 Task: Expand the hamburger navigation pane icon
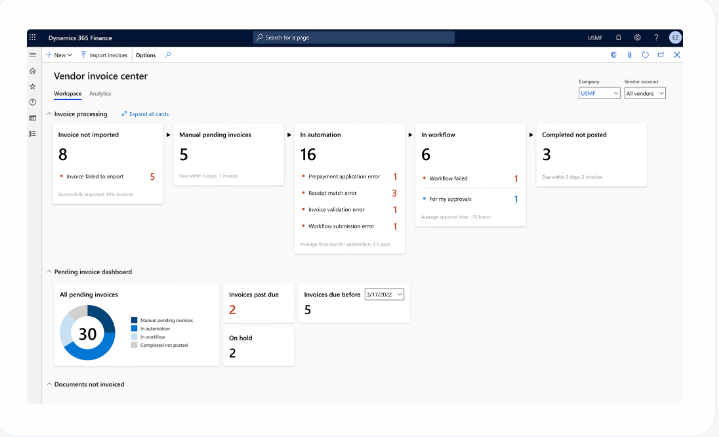pyautogui.click(x=33, y=55)
